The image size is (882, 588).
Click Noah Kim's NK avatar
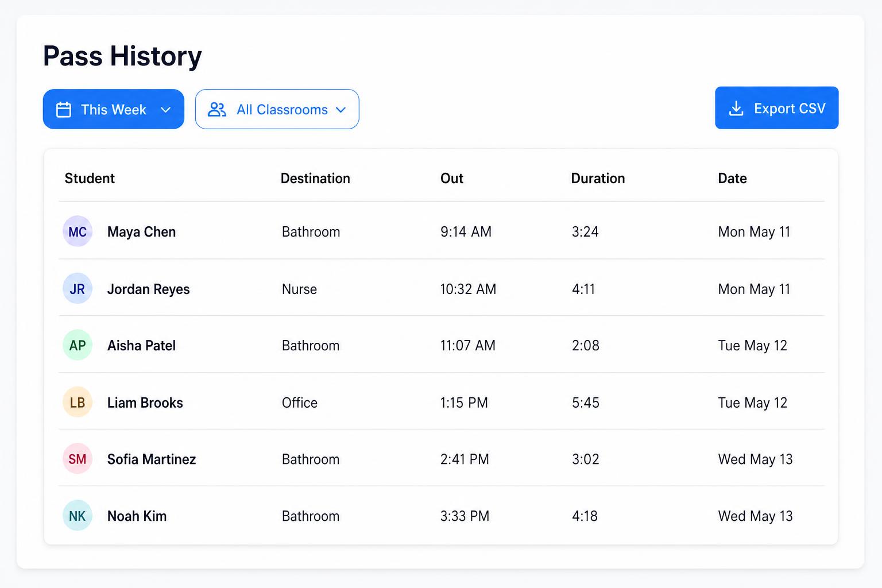(78, 516)
